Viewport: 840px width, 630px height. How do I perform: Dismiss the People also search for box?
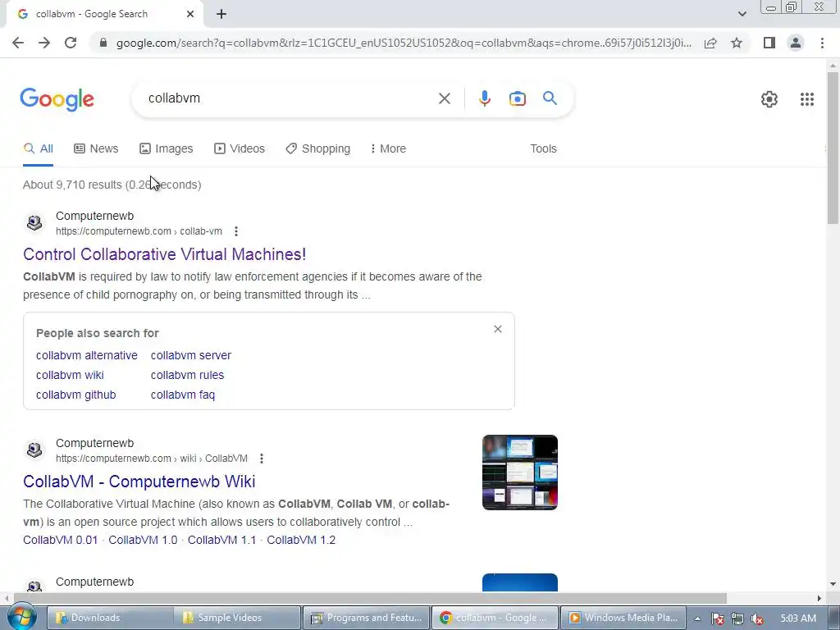point(498,329)
